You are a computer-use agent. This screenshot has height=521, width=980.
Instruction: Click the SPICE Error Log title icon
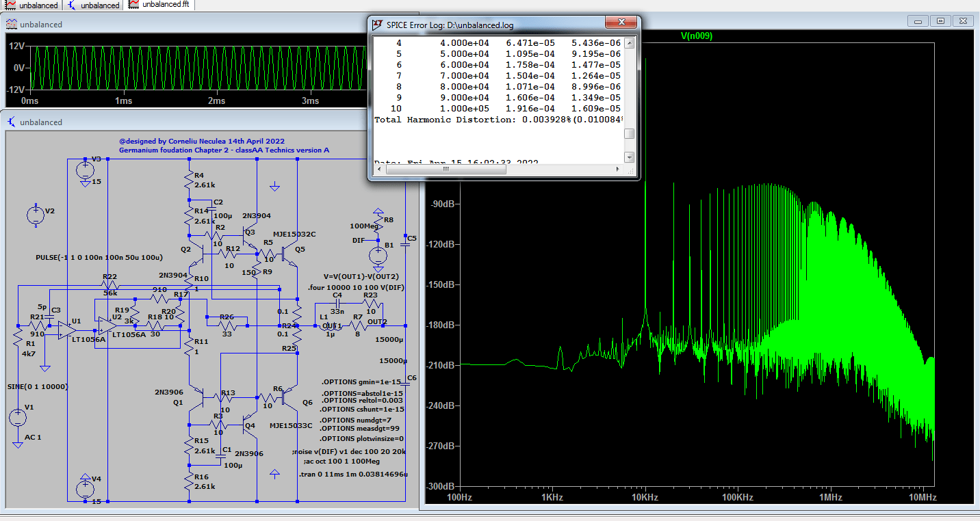(x=378, y=25)
